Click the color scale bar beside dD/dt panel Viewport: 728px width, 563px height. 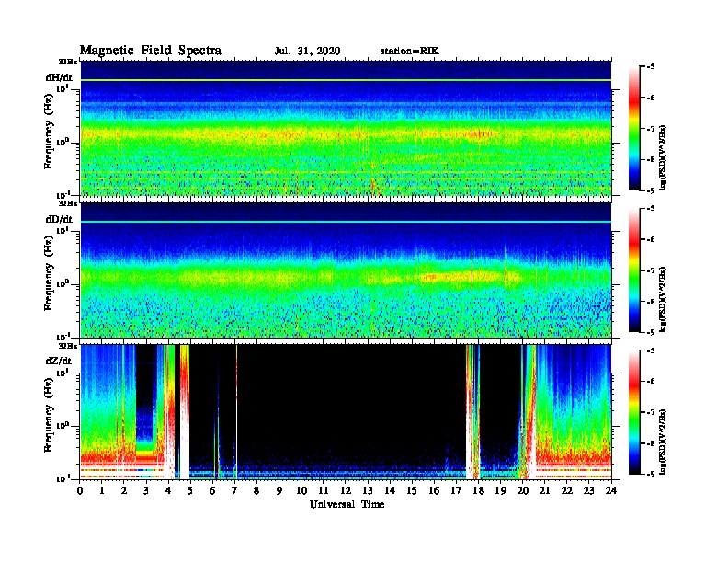point(633,270)
